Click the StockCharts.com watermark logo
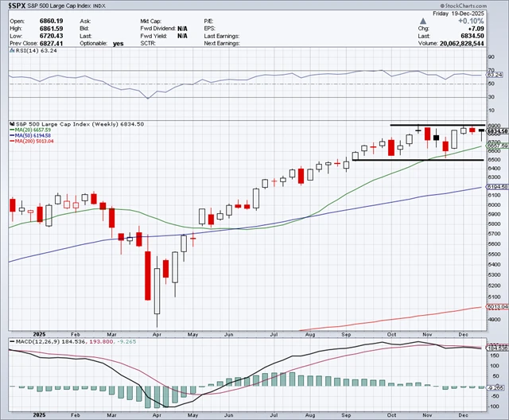 point(464,6)
